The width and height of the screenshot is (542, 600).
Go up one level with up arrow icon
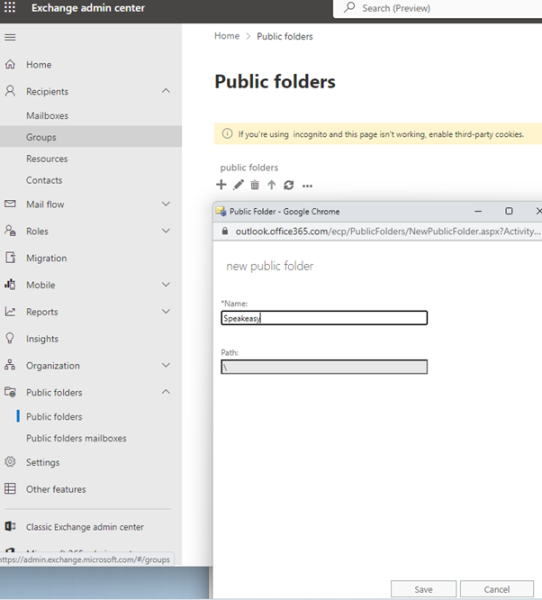pyautogui.click(x=271, y=185)
